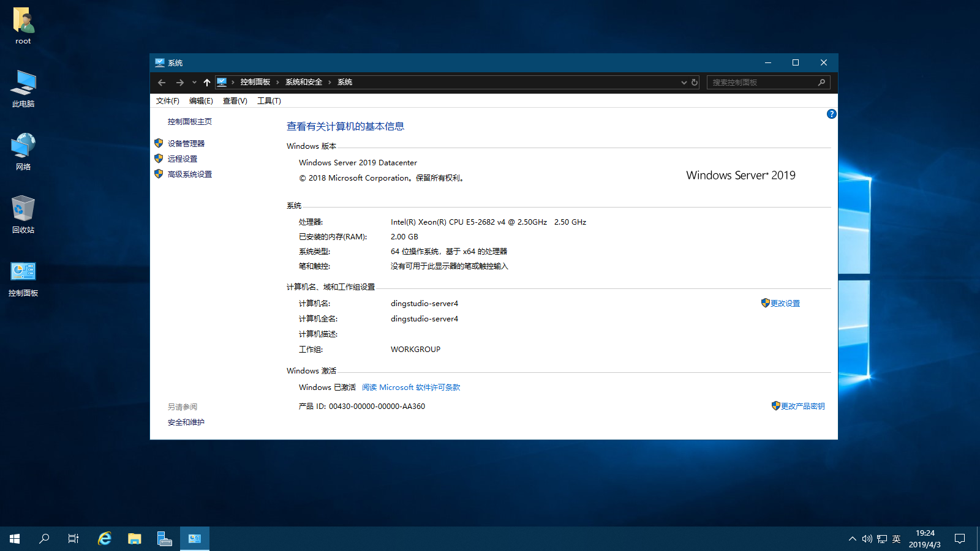This screenshot has width=980, height=551.
Task: Refresh the System control panel page
Action: (695, 82)
